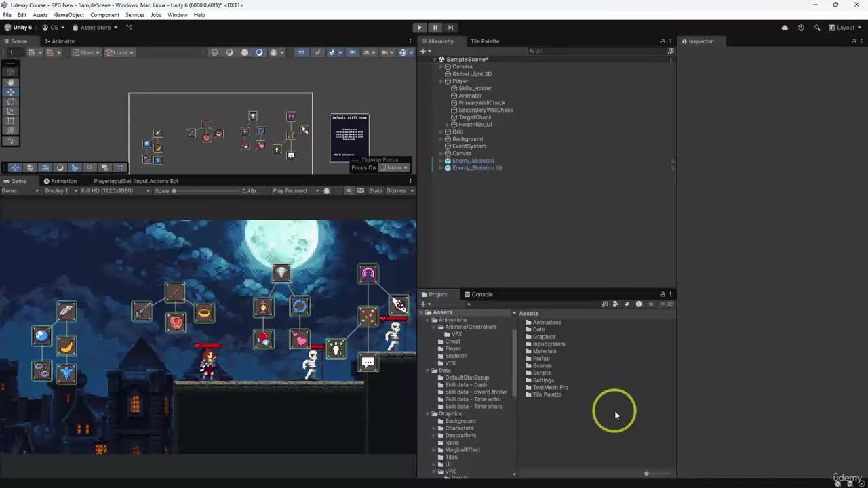Open the GameObject menu
The image size is (868, 488).
pos(69,15)
